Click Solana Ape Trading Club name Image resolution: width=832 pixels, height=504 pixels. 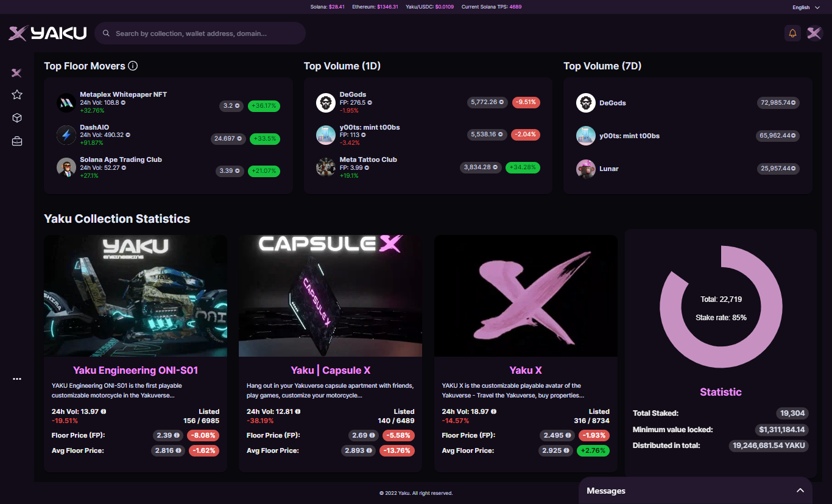pyautogui.click(x=121, y=159)
